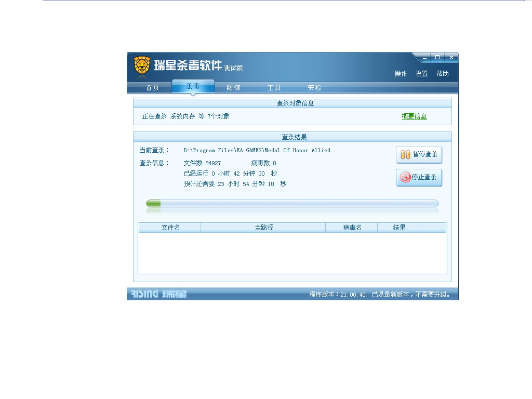The height and width of the screenshot is (399, 532).
Task: Click the 预计还需要 remaining time text
Action: coord(235,184)
